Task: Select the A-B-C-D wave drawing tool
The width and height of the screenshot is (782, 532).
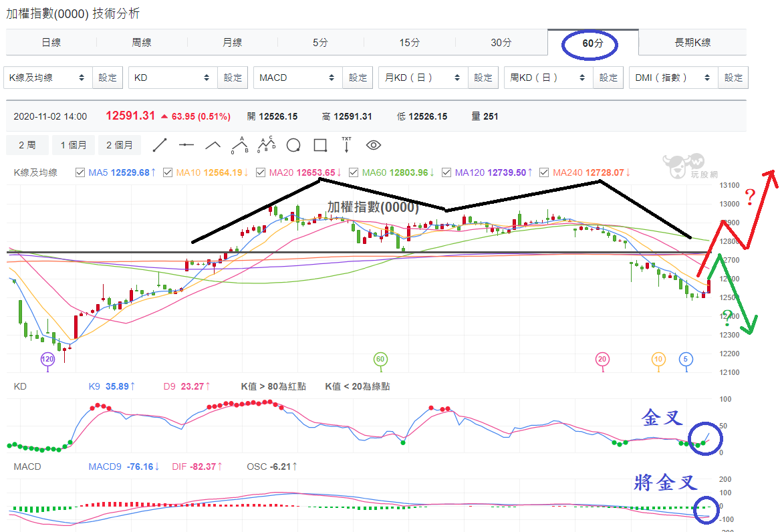Action: coord(266,145)
